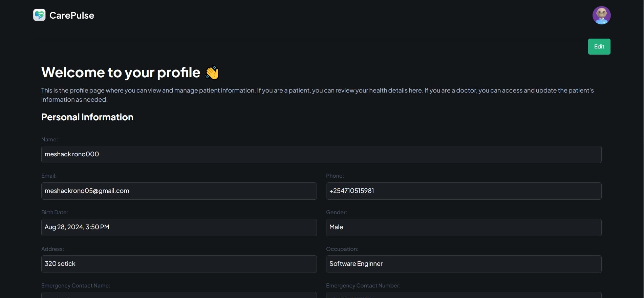The height and width of the screenshot is (298, 644).
Task: Click the Emergency Contact Number field
Action: point(464,295)
